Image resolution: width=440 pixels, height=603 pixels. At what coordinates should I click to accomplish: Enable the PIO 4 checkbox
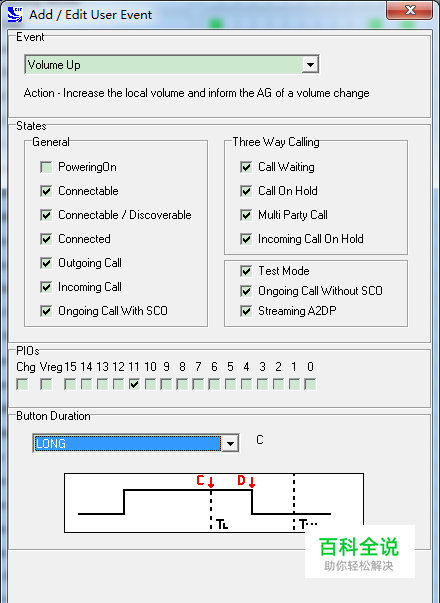coord(246,384)
